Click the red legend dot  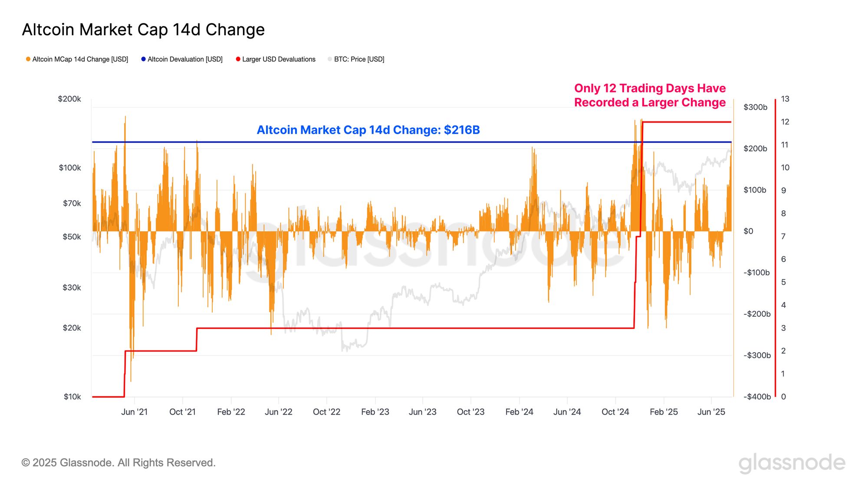(x=238, y=59)
